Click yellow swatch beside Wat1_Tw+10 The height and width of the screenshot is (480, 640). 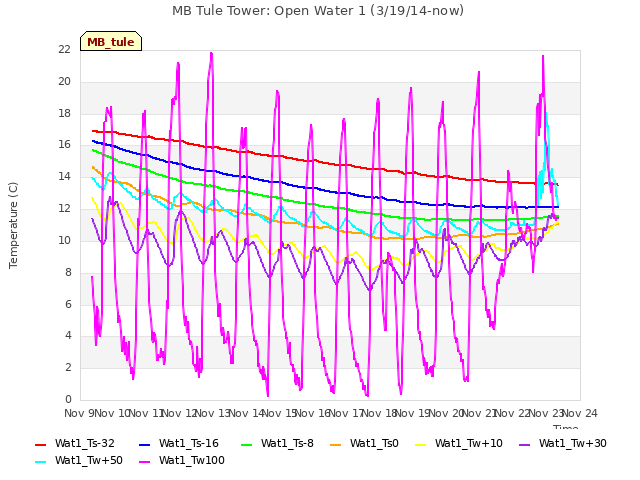pos(420,444)
